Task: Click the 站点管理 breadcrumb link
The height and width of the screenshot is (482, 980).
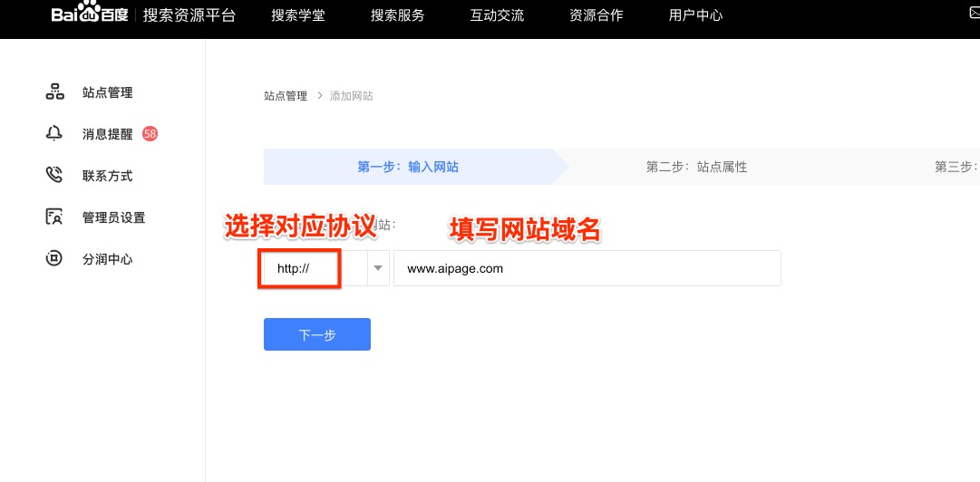Action: tap(285, 96)
